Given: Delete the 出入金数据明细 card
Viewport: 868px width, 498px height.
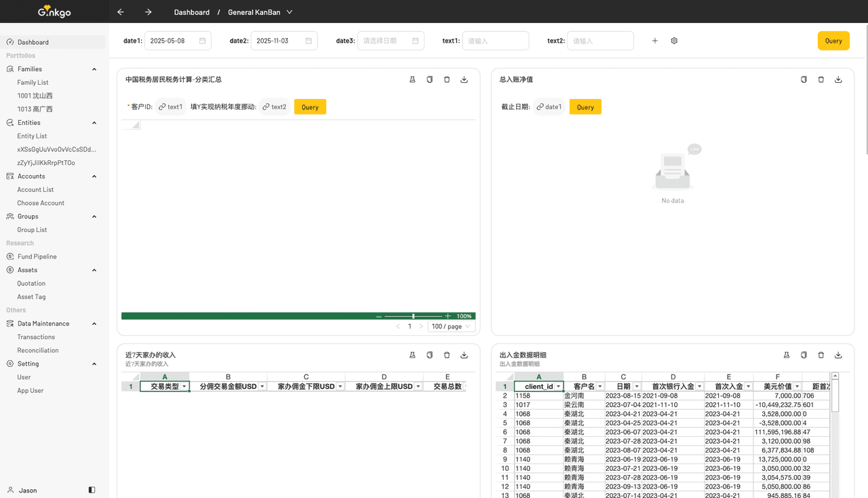Looking at the screenshot, I should pos(821,355).
